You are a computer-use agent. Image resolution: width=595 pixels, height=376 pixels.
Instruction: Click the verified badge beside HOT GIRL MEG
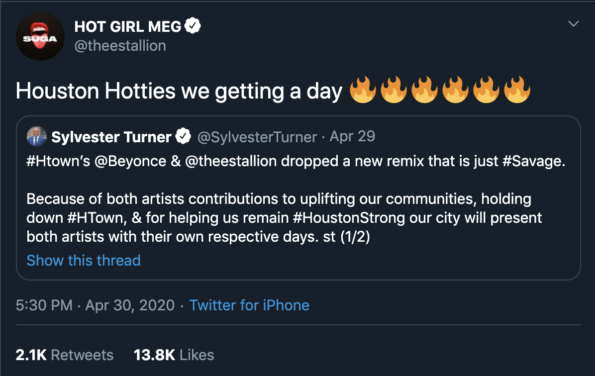[193, 26]
